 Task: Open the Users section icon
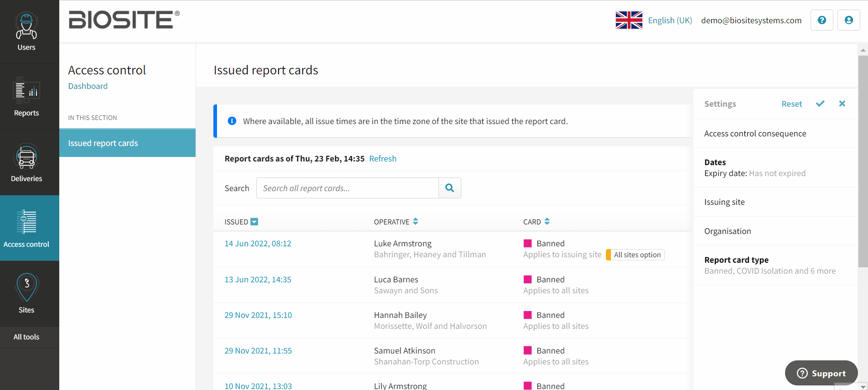coord(26,26)
